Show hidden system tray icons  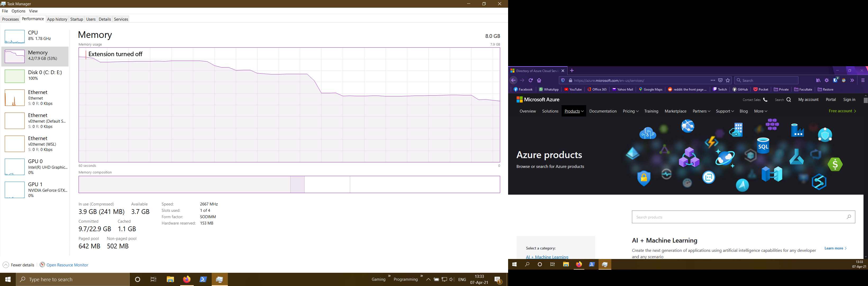(x=428, y=280)
